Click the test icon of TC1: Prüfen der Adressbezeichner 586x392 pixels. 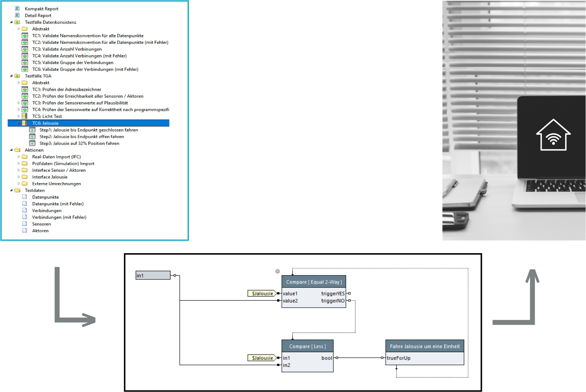coord(25,90)
